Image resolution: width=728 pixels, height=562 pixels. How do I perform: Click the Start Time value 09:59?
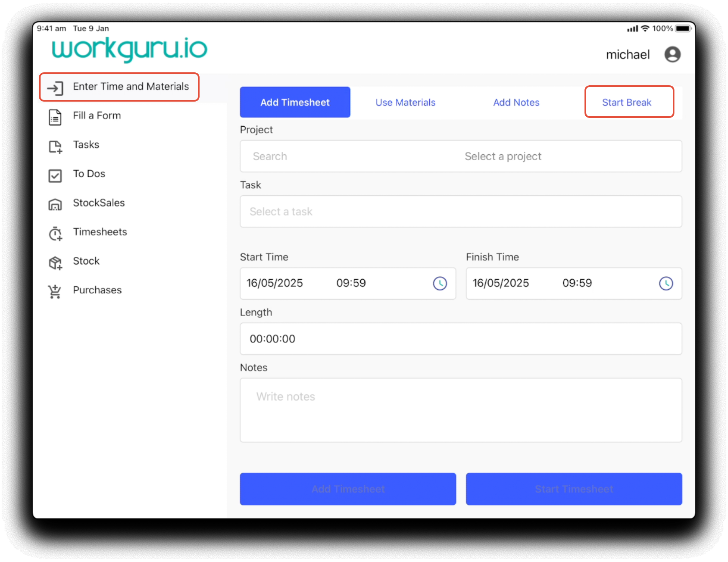[351, 283]
